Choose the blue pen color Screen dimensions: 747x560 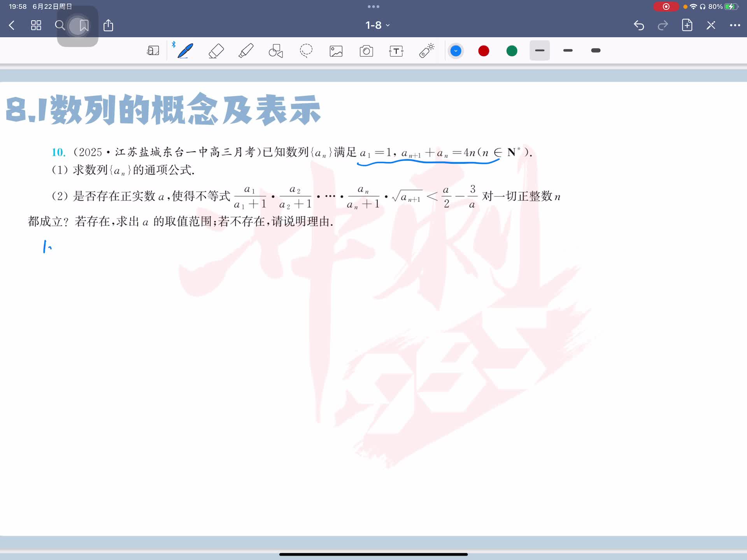click(456, 51)
